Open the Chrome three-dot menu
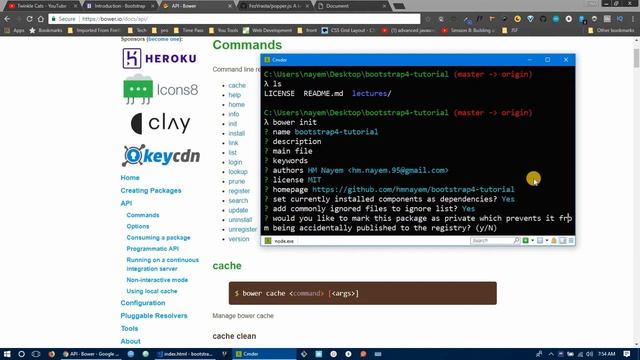The image size is (640, 360). coord(633,19)
